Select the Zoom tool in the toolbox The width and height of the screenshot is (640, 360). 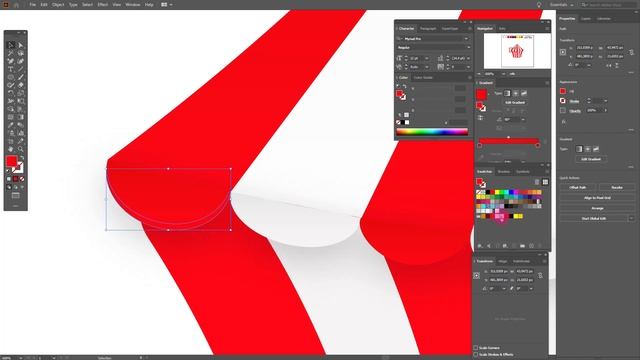tap(20, 149)
